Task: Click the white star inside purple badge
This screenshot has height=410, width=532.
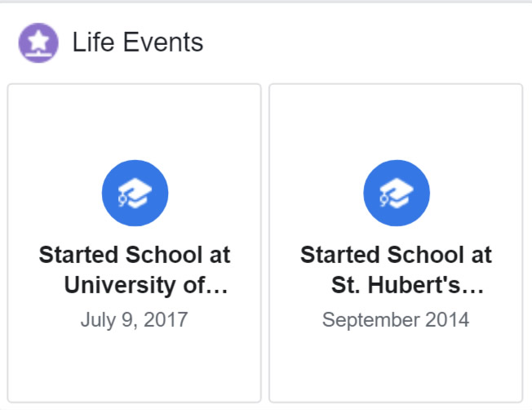Action: click(38, 41)
